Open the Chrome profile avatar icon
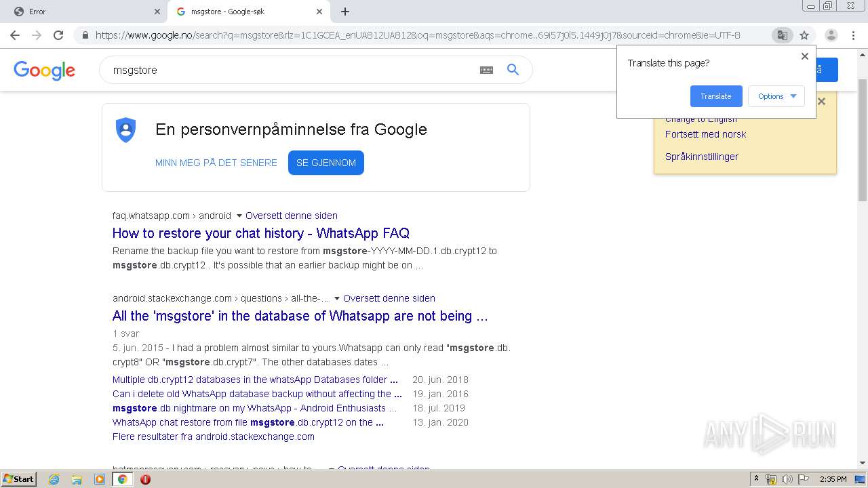868x488 pixels. click(831, 35)
